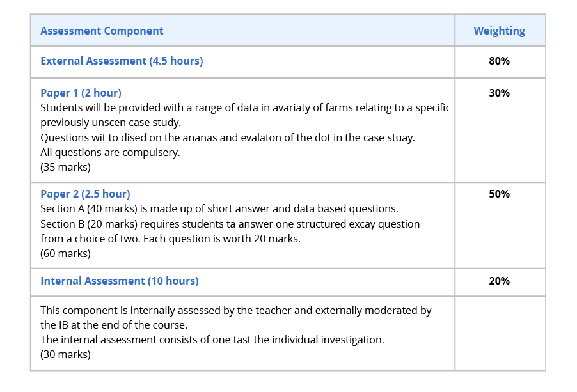Open the Paper 2 (2.5 hour) heading
Screen dimensions: 577x392
(x=85, y=194)
